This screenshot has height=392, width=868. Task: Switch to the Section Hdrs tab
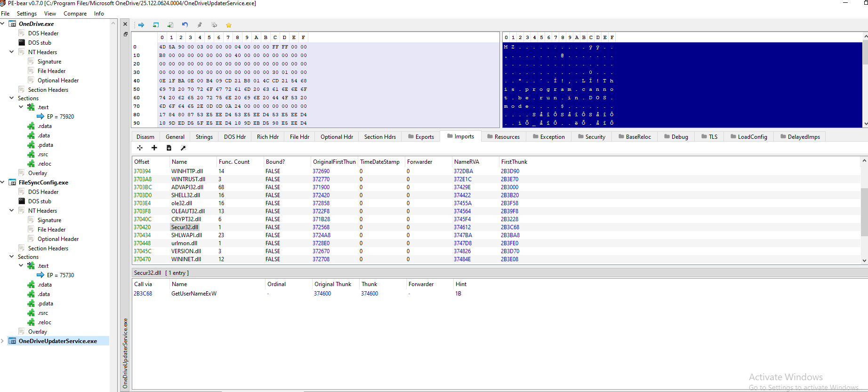point(380,136)
